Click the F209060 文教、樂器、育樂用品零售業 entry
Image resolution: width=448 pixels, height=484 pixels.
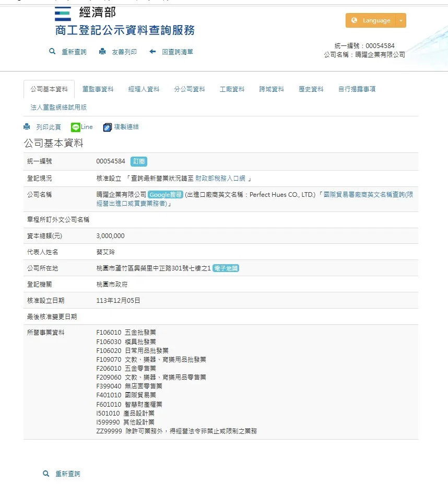[x=151, y=377]
